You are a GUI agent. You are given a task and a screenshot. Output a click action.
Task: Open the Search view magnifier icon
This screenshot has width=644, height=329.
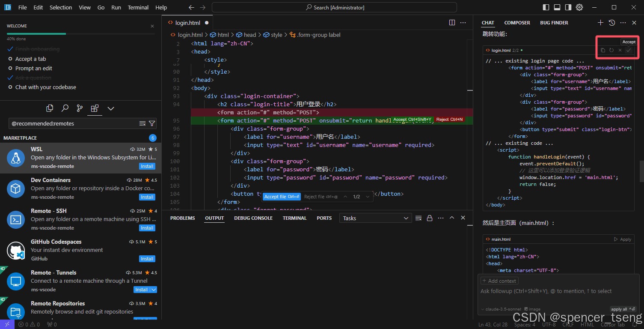[x=65, y=108]
